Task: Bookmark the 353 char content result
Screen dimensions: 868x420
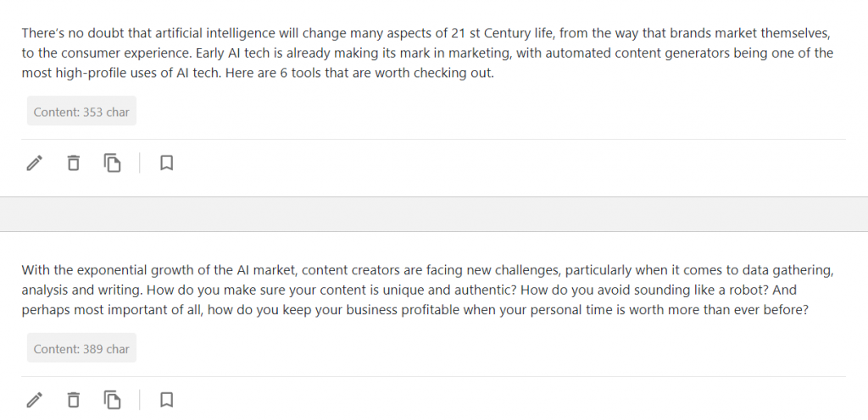Action: click(167, 163)
